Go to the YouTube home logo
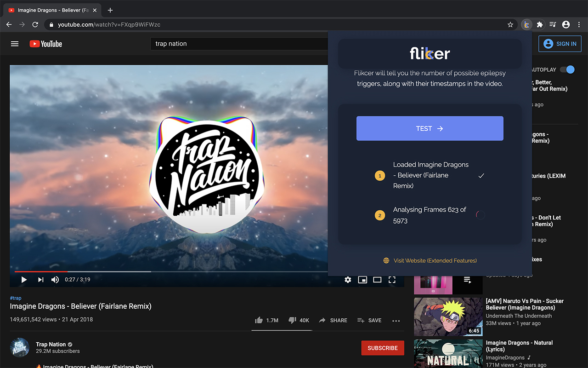Viewport: 588px width, 368px height. coord(45,44)
